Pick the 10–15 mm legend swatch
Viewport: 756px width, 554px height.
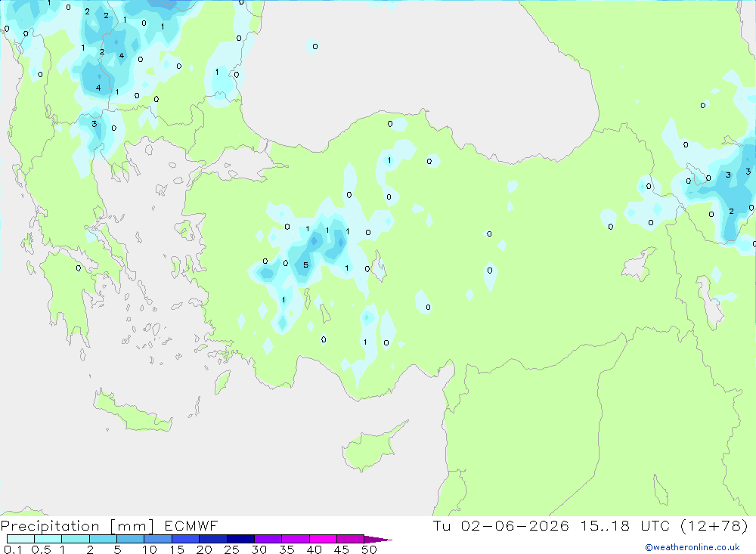pyautogui.click(x=158, y=539)
